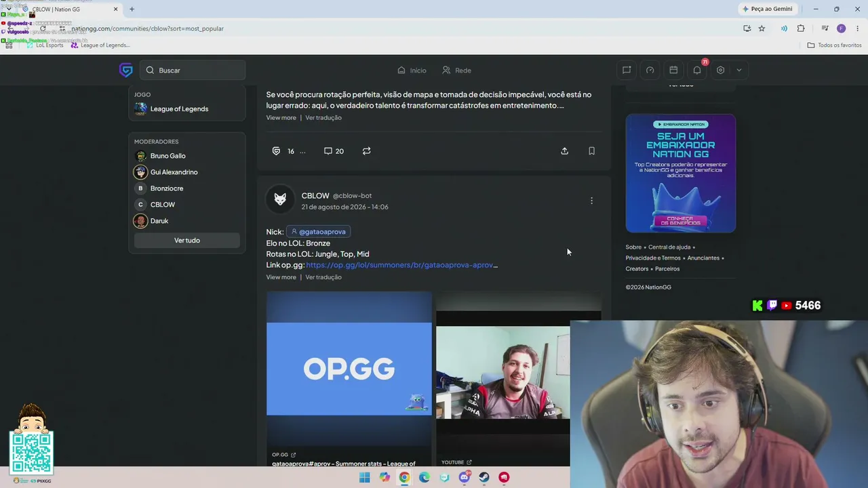Click the Peça ao Gemini button

tap(768, 9)
